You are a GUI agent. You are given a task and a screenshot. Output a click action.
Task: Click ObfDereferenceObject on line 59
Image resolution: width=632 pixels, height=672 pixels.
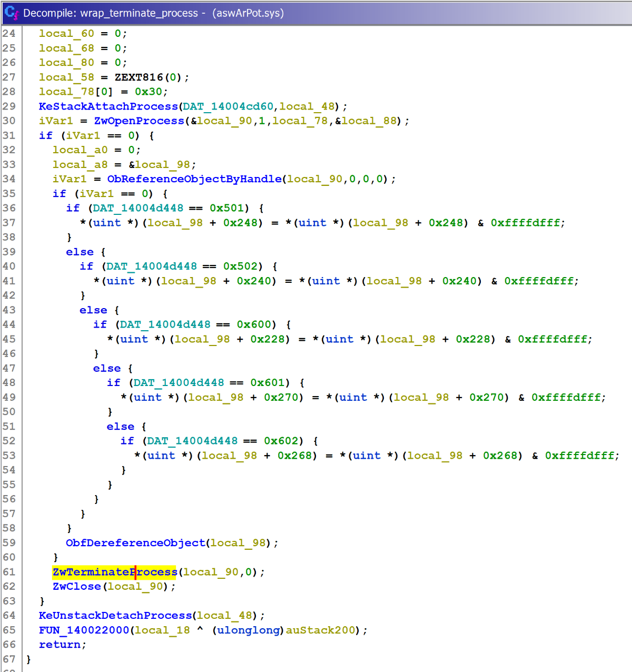[135, 543]
